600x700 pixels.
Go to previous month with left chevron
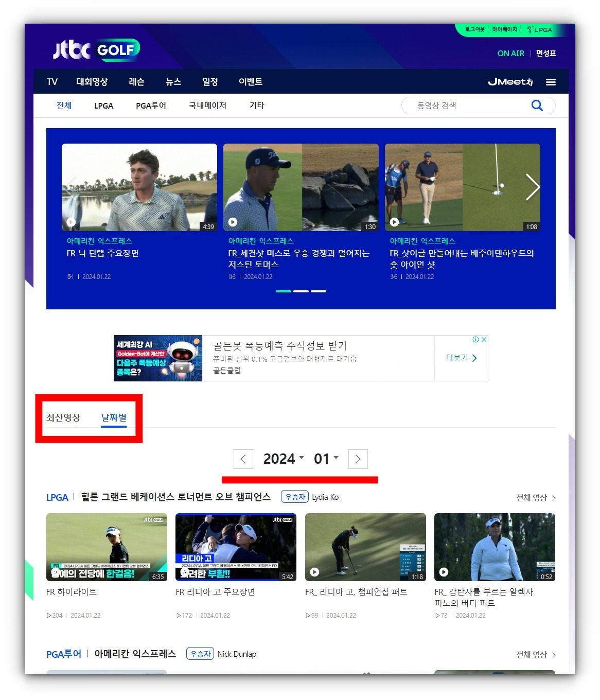[243, 459]
